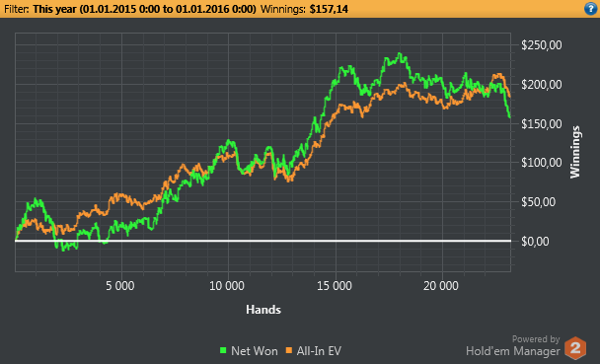Click the vertical Winnings axis title
Image resolution: width=600 pixels, height=364 pixels.
pyautogui.click(x=575, y=152)
